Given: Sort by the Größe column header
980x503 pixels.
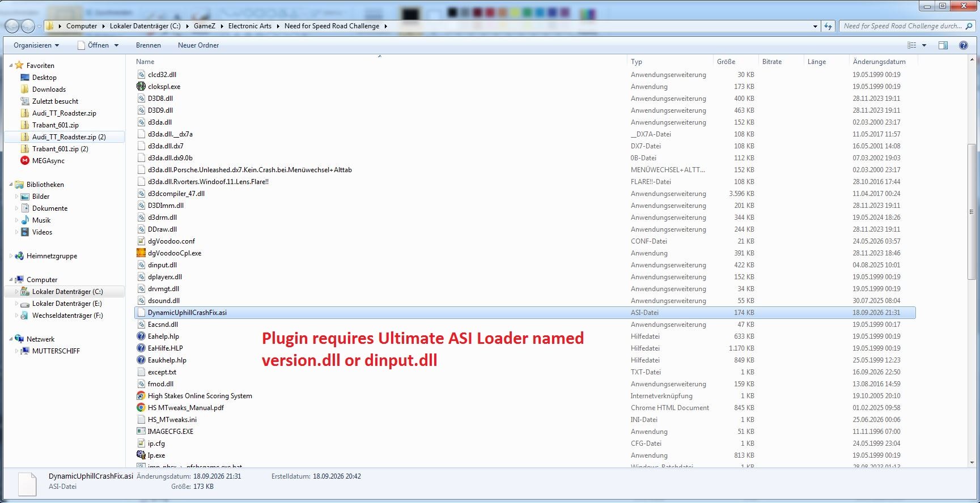Looking at the screenshot, I should tap(736, 62).
